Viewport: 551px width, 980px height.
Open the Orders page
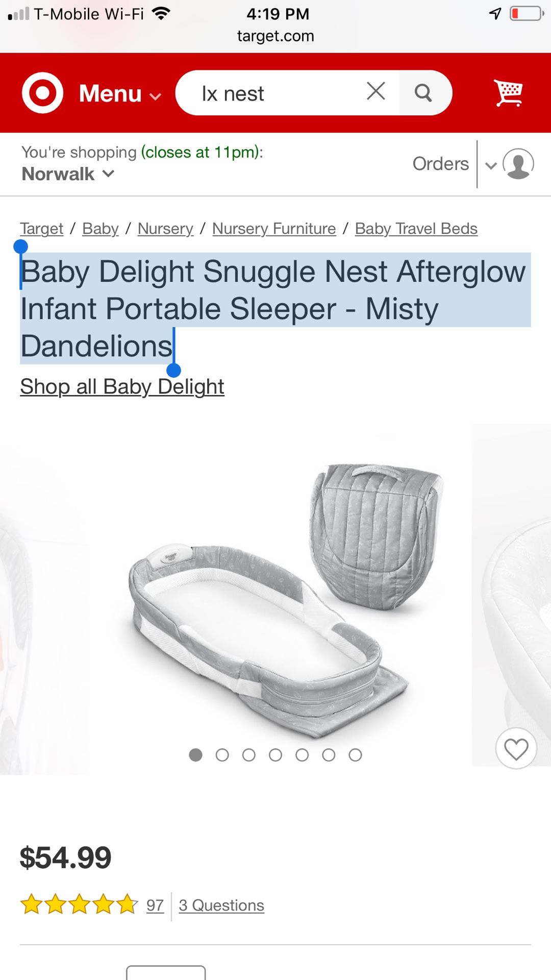point(440,164)
